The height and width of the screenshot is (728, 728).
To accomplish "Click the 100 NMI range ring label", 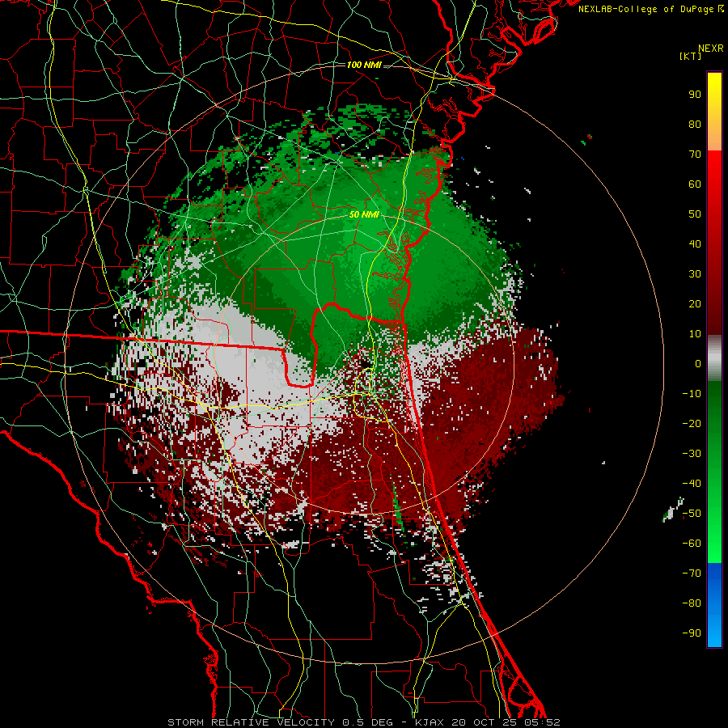I will tap(364, 65).
